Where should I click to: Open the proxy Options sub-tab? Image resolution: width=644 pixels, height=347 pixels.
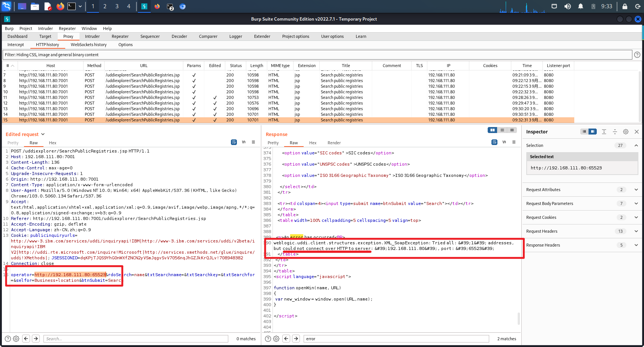pos(126,45)
